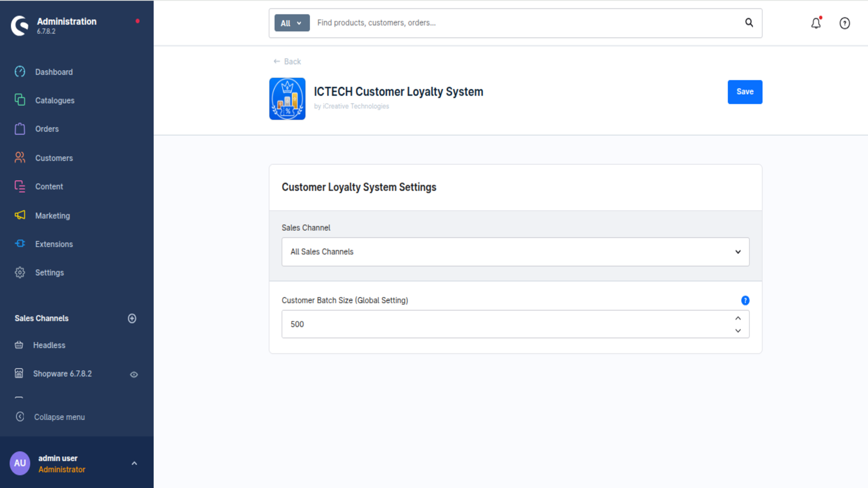Open the Marketing menu item
This screenshot has width=868, height=488.
click(52, 216)
